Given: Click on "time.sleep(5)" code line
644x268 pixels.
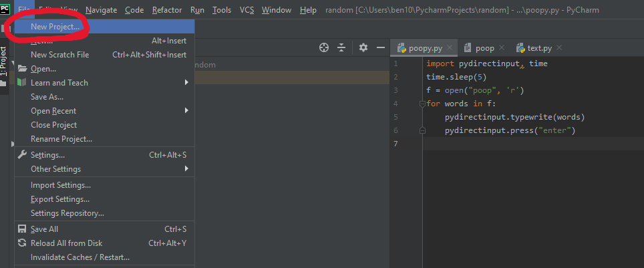Looking at the screenshot, I should pyautogui.click(x=456, y=77).
